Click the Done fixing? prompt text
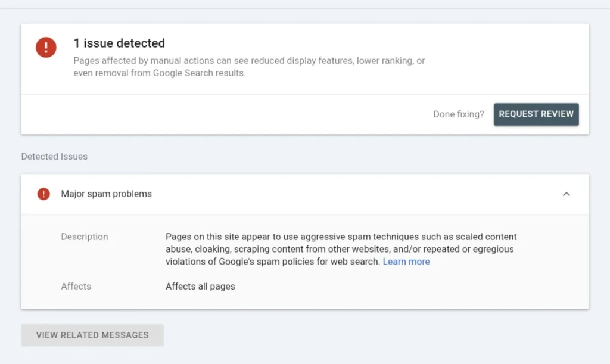Screen dimensions: 610x364 pyautogui.click(x=458, y=114)
